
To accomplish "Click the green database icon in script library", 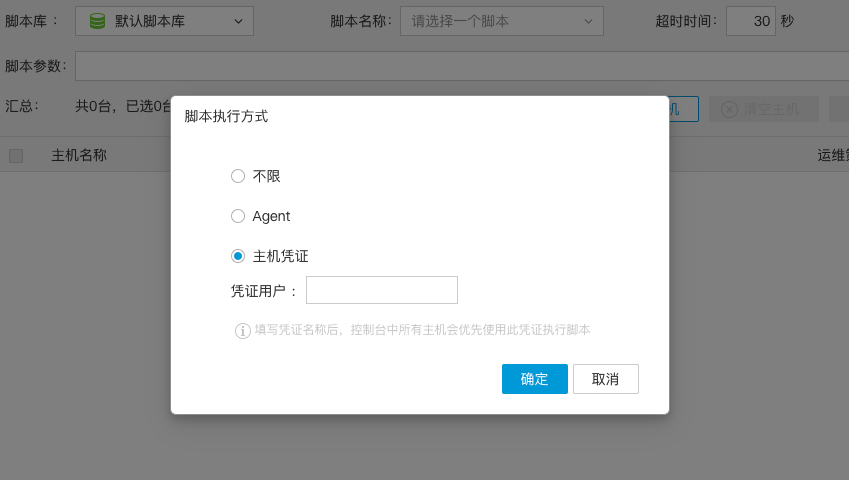I will [x=97, y=21].
